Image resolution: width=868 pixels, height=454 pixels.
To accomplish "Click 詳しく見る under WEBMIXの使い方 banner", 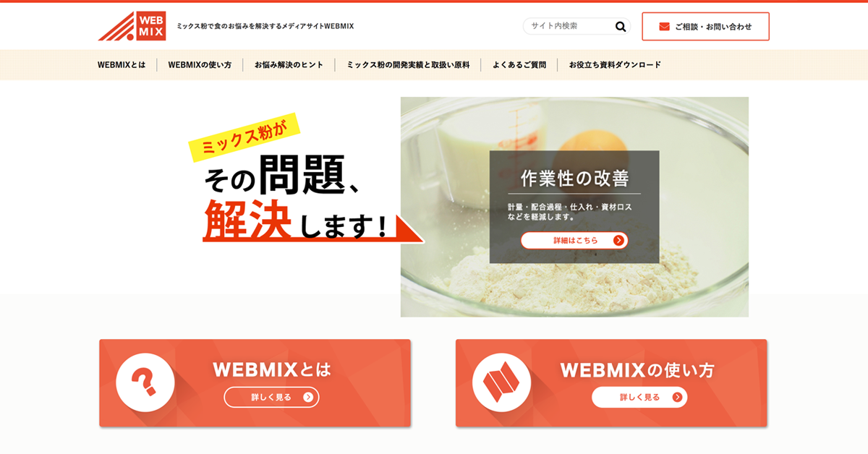I will [x=639, y=397].
